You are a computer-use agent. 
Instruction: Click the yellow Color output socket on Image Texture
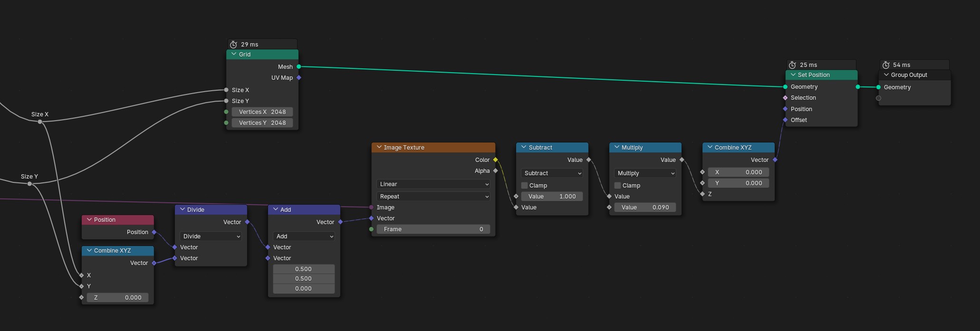click(x=495, y=160)
